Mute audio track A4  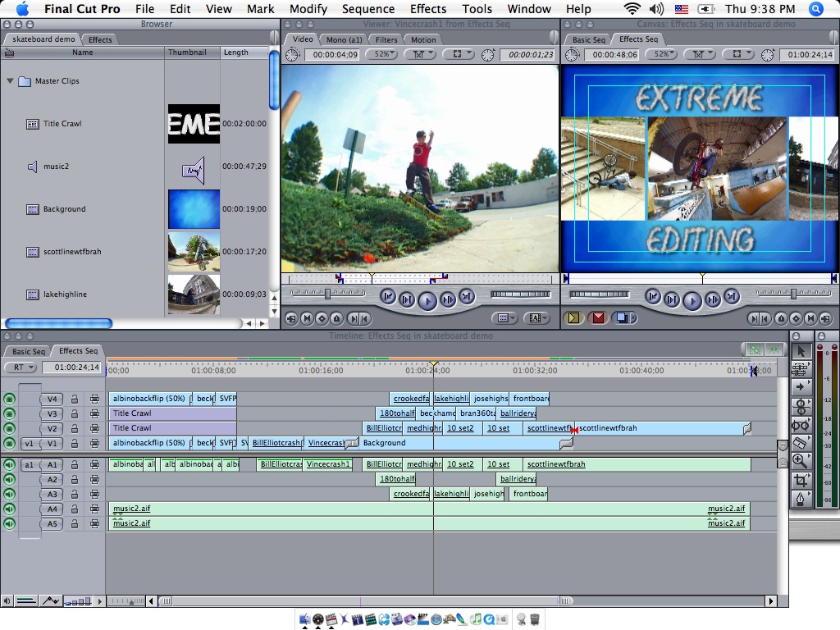click(9, 509)
